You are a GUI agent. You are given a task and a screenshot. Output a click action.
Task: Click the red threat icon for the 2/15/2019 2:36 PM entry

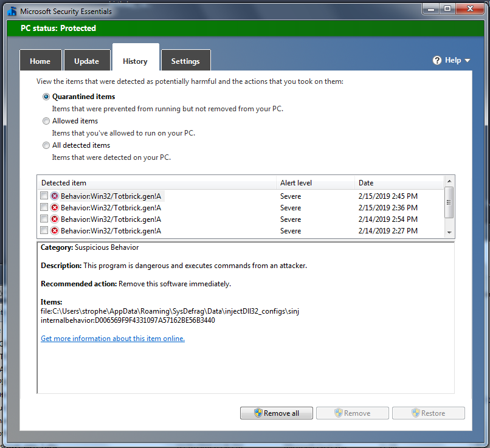click(x=55, y=208)
